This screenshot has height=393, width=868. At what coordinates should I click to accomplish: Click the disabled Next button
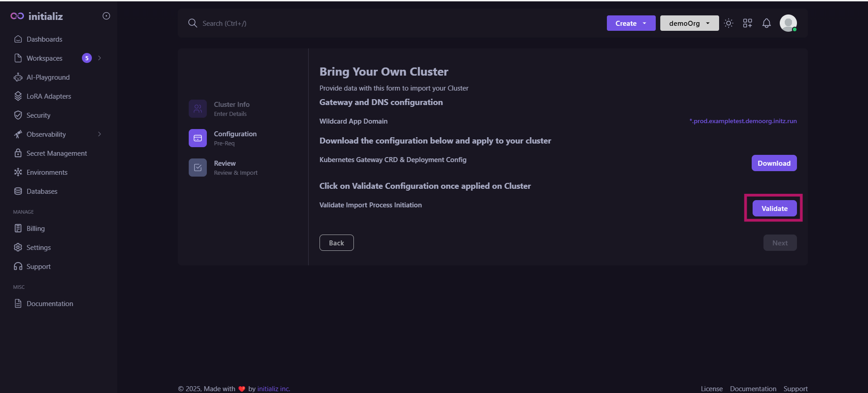tap(780, 243)
